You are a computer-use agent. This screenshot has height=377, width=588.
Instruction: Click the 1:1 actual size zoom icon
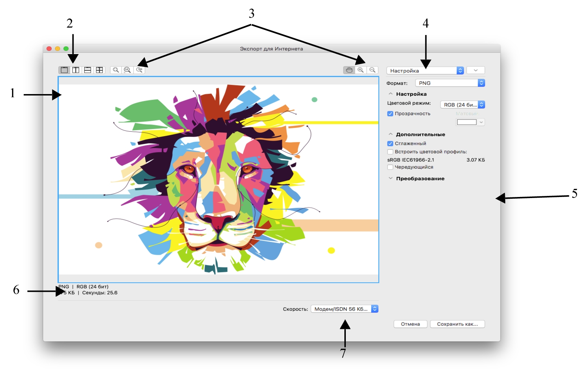[127, 70]
